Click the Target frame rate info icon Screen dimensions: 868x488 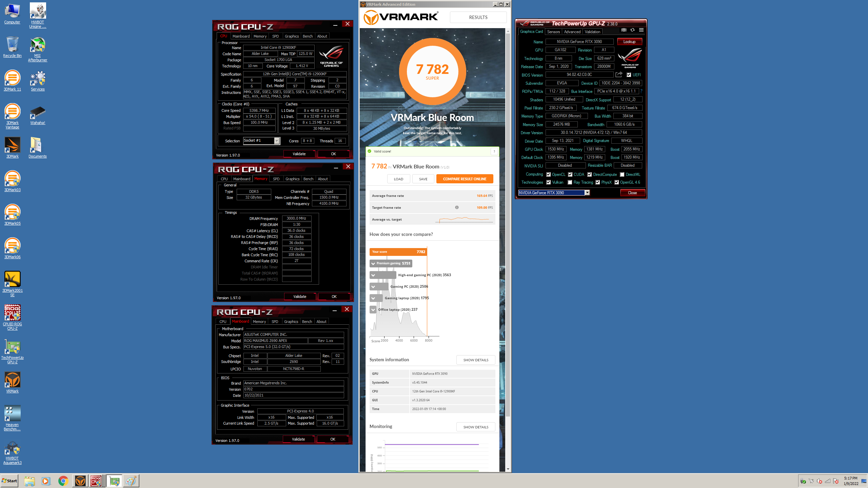point(457,207)
